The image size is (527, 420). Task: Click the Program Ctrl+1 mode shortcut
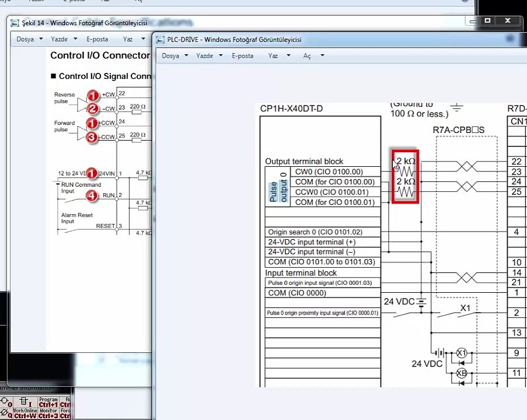(x=48, y=402)
